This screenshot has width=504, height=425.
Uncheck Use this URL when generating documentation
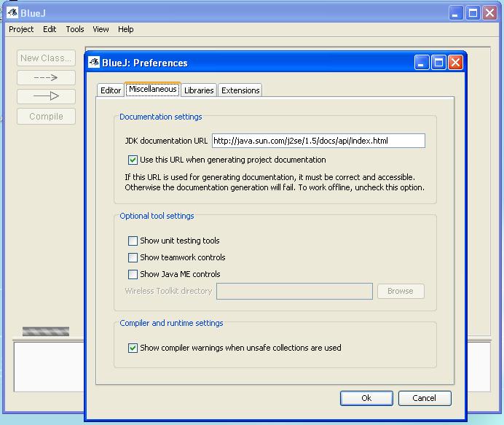coord(133,160)
